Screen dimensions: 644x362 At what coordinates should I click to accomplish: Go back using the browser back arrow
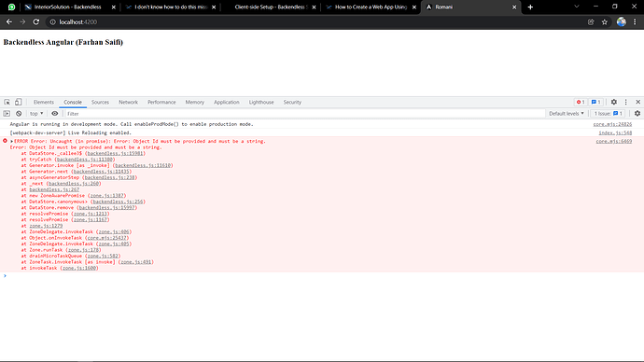pos(9,21)
